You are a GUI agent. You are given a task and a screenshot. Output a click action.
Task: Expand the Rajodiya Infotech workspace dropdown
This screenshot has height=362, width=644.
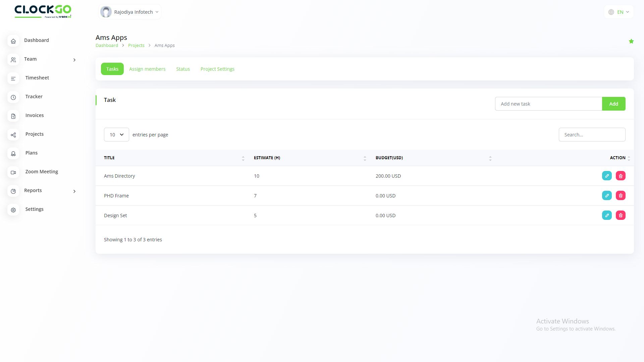130,12
